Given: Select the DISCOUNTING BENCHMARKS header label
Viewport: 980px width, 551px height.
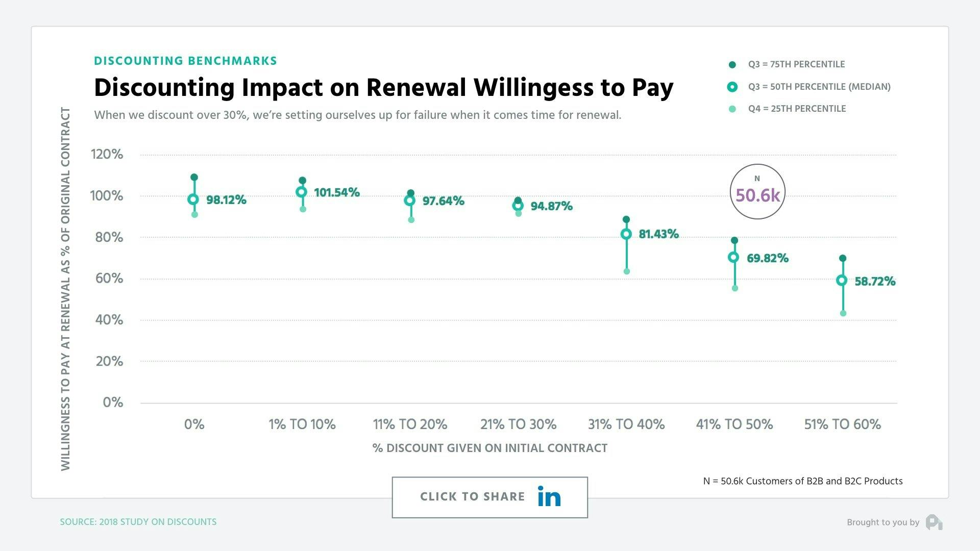Looking at the screenshot, I should pos(185,60).
